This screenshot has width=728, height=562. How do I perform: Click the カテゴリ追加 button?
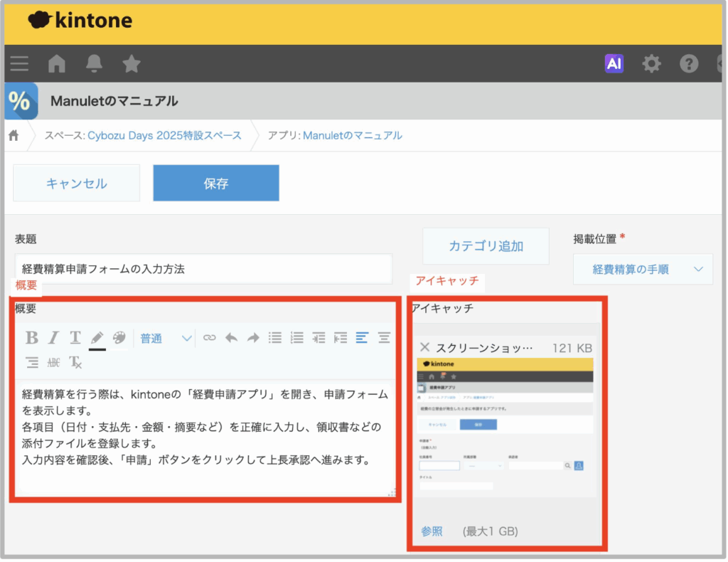pos(486,246)
